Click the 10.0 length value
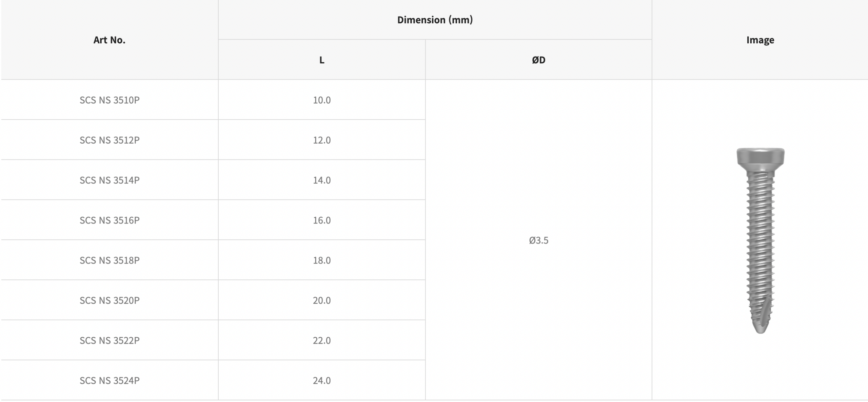 click(x=322, y=100)
